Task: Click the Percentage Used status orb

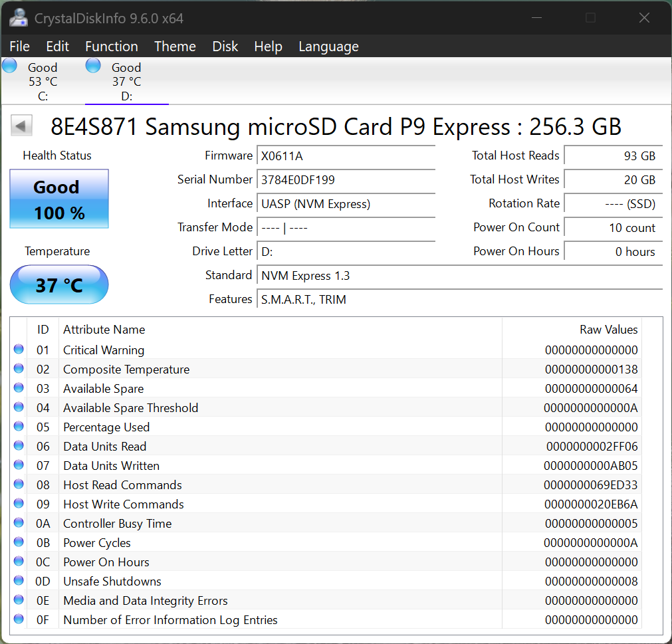Action: pyautogui.click(x=19, y=427)
